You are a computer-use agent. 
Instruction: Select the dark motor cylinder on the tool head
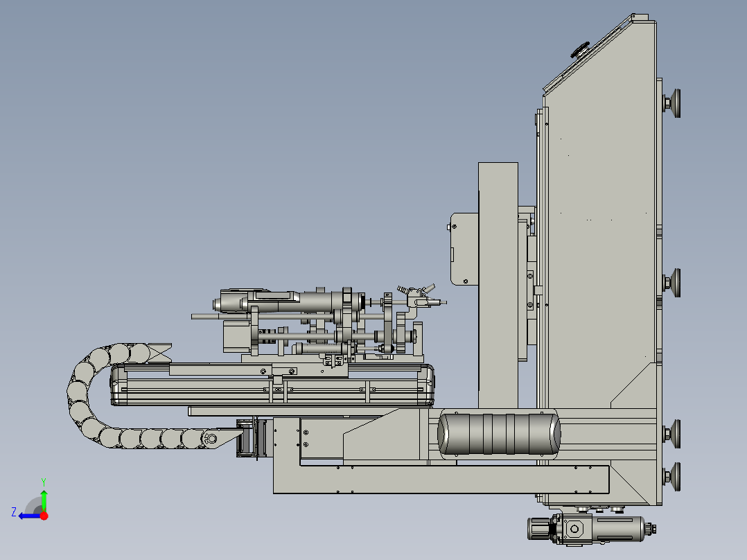tap(290, 301)
